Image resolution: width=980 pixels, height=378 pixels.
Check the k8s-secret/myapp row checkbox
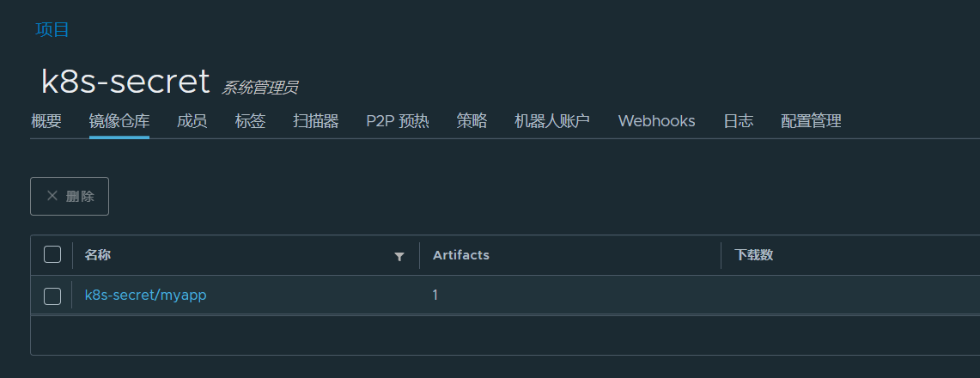[x=52, y=296]
